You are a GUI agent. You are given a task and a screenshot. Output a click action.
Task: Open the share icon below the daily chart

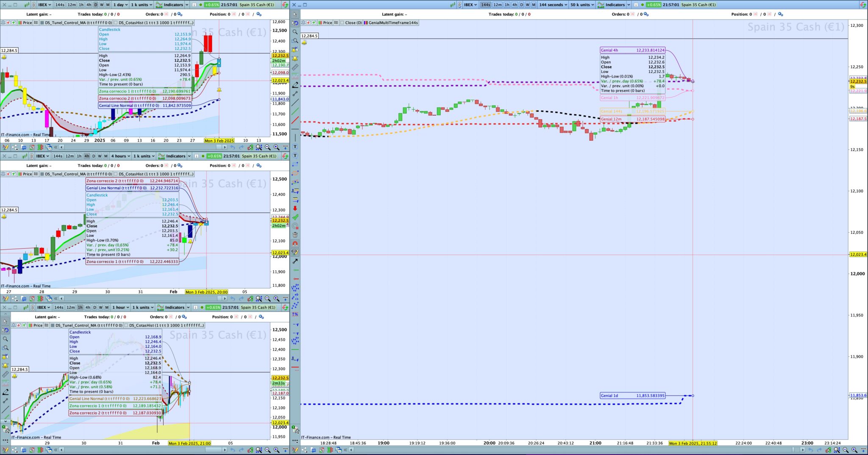click(15, 147)
